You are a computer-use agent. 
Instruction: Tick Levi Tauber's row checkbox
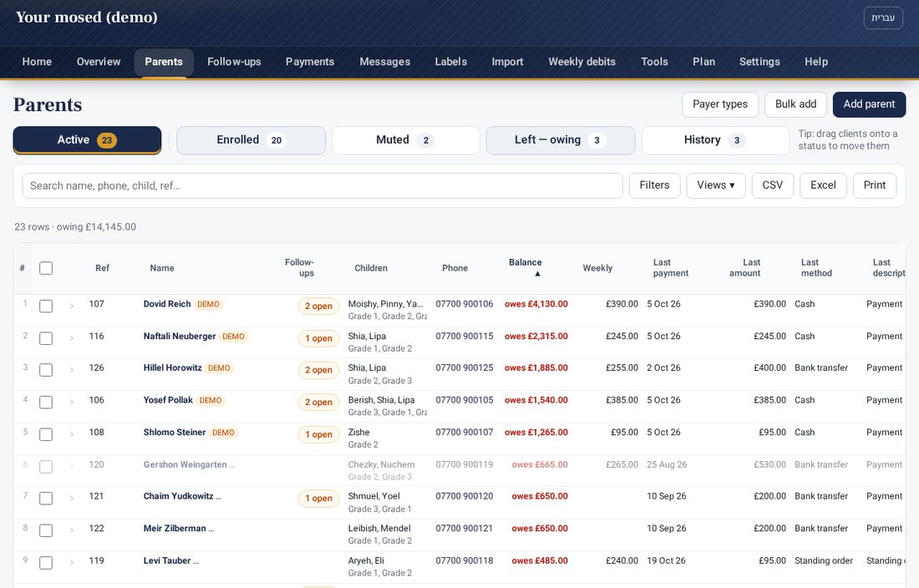pyautogui.click(x=46, y=563)
